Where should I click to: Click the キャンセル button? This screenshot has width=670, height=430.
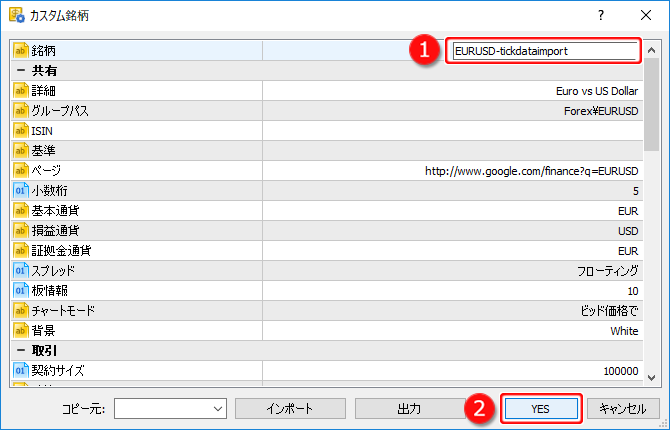pyautogui.click(x=624, y=409)
